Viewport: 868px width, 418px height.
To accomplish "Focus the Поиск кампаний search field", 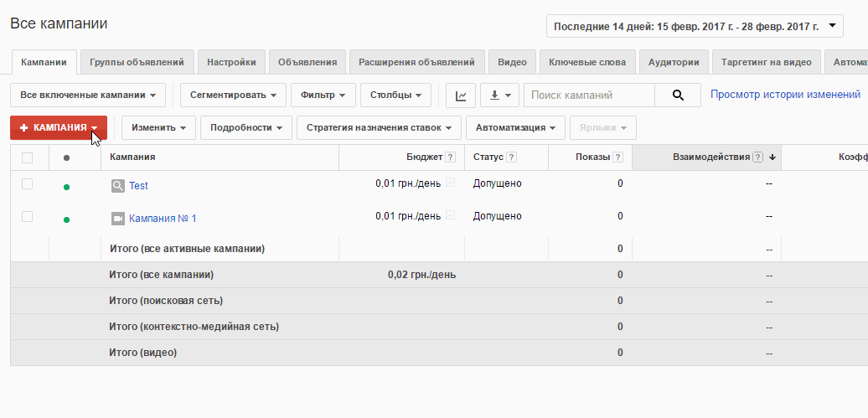I will coord(589,95).
